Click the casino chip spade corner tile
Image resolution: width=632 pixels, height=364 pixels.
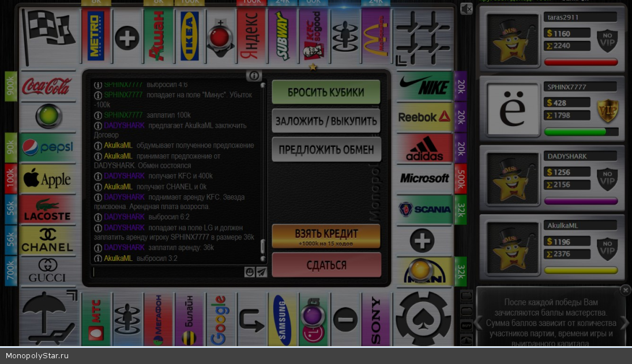click(423, 318)
